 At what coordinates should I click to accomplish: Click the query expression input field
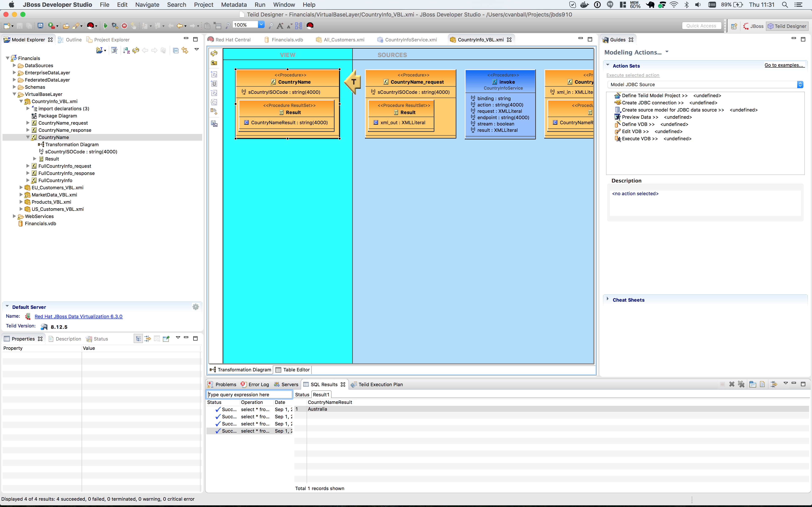(x=249, y=394)
